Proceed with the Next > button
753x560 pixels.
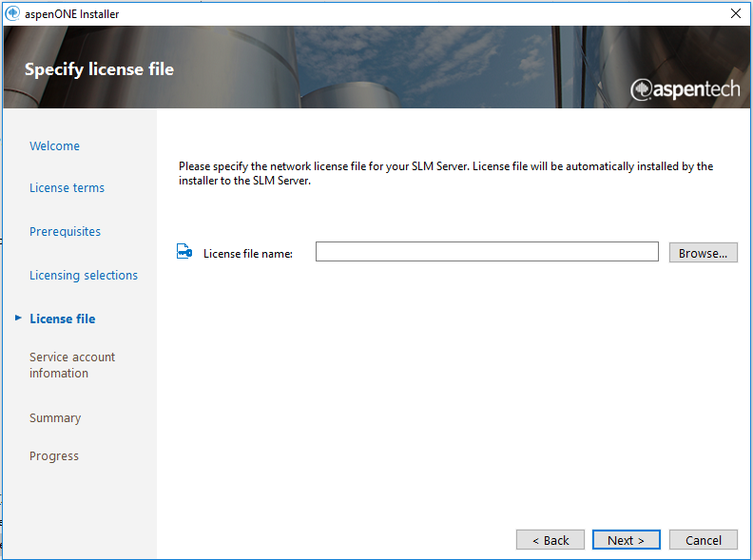click(x=627, y=540)
